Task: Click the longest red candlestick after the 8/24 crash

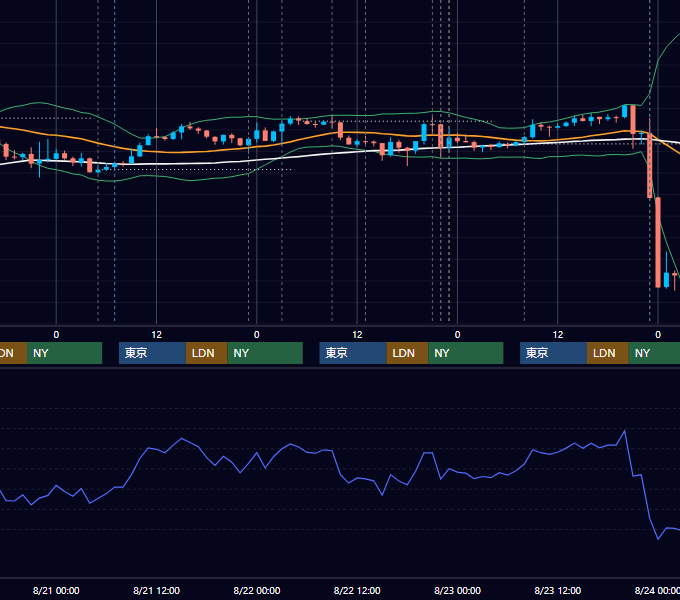Action: 658,242
